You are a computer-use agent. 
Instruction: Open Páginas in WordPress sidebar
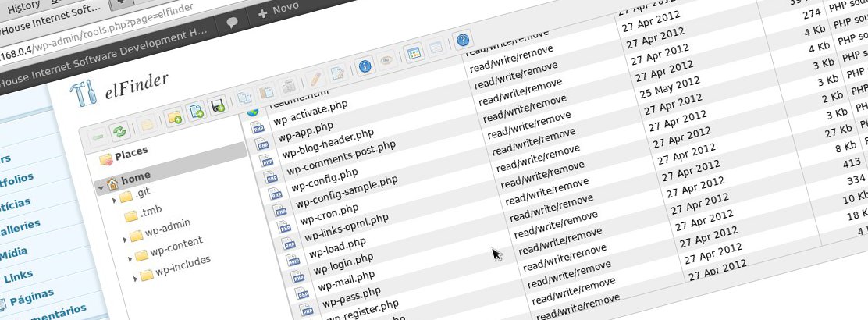31,296
